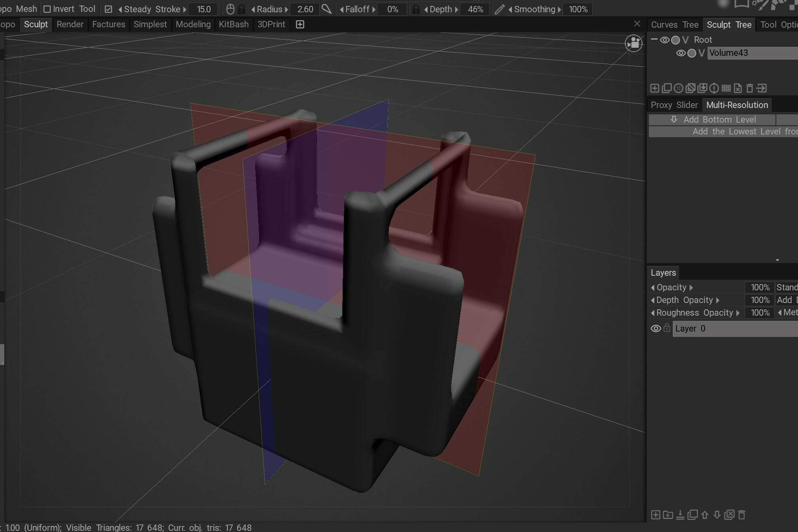Click the Sculpt Tree trash icon

click(749, 88)
